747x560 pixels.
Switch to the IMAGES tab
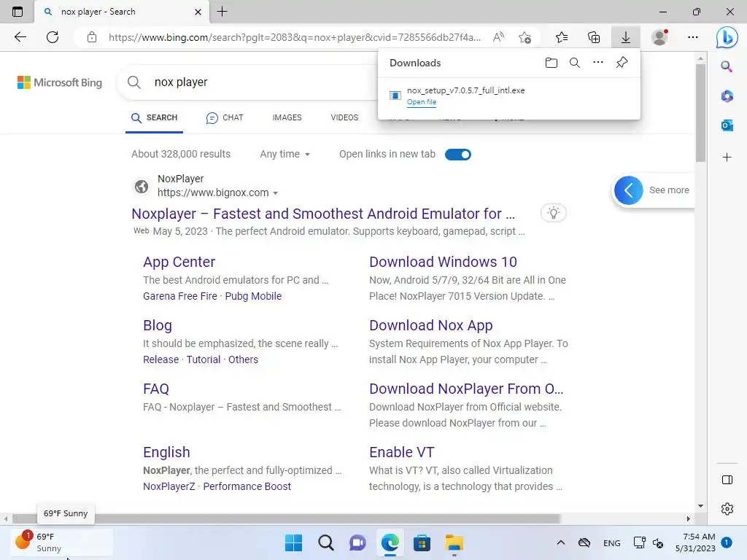[287, 117]
